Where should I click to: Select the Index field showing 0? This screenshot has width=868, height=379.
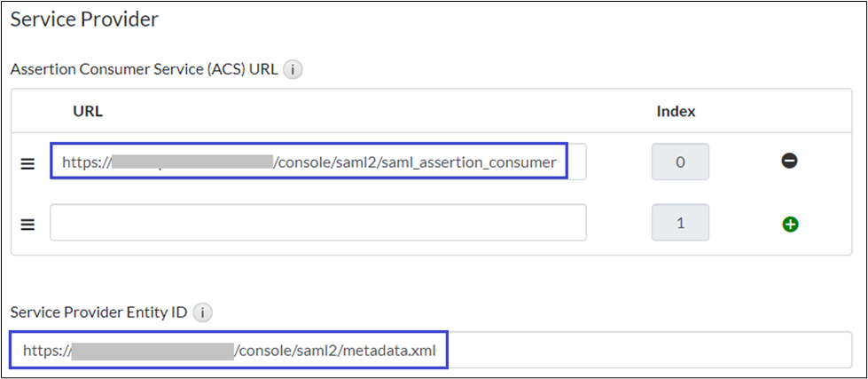click(x=680, y=162)
